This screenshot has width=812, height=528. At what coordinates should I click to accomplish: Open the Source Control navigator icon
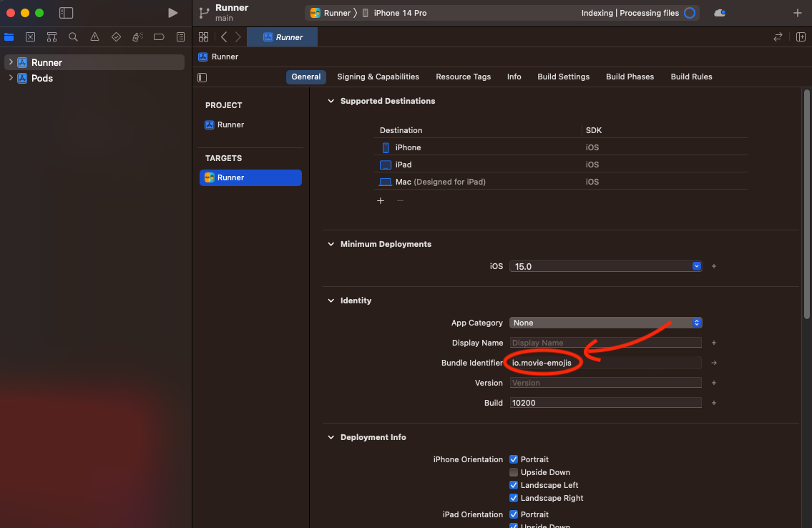coord(31,36)
